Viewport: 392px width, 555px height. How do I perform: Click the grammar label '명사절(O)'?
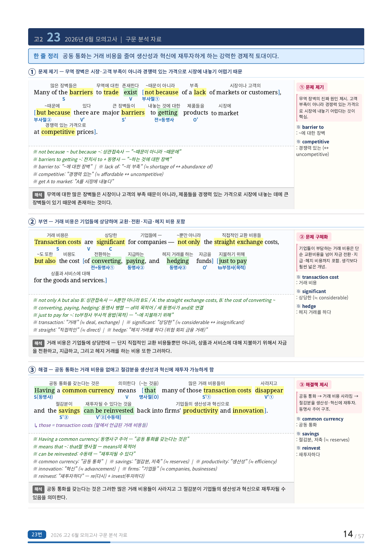pos(149,397)
